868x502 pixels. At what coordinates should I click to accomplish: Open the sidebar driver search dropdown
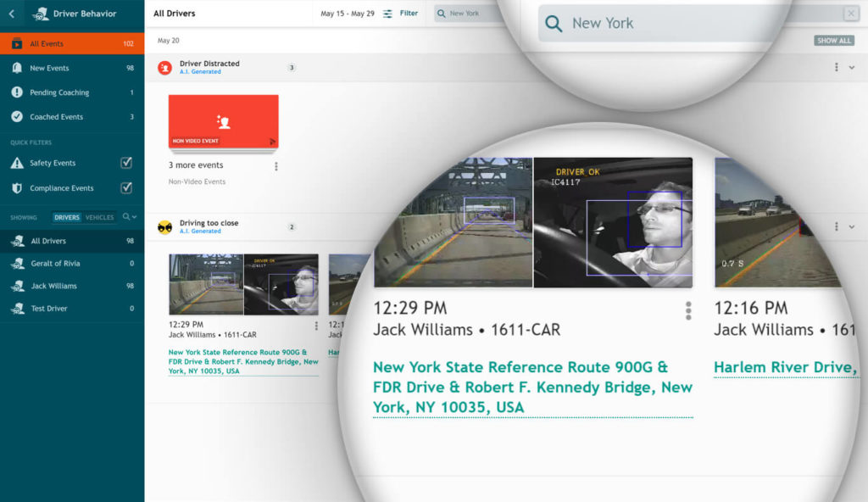[130, 216]
